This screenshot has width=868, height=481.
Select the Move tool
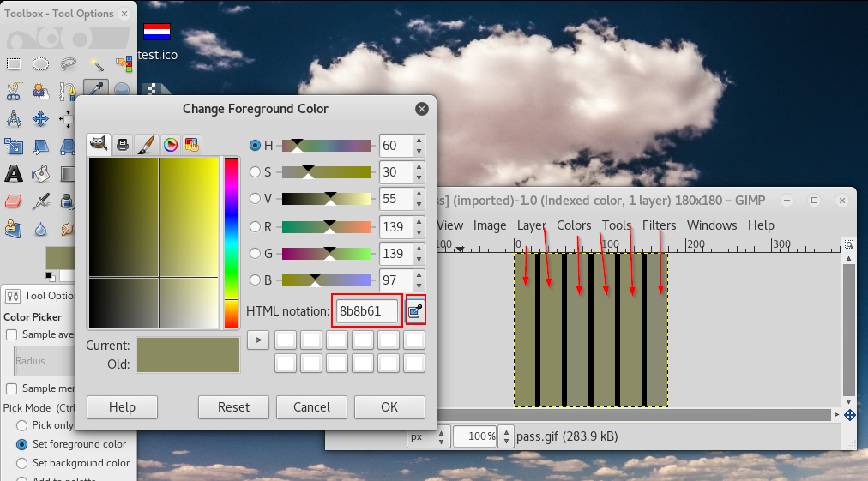40,118
